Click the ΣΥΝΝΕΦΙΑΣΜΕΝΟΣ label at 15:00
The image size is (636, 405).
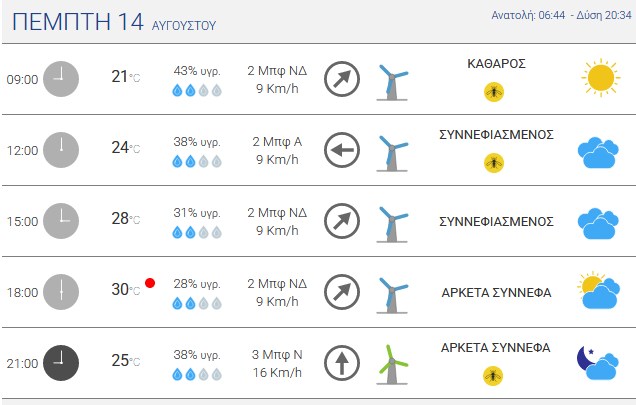[496, 222]
